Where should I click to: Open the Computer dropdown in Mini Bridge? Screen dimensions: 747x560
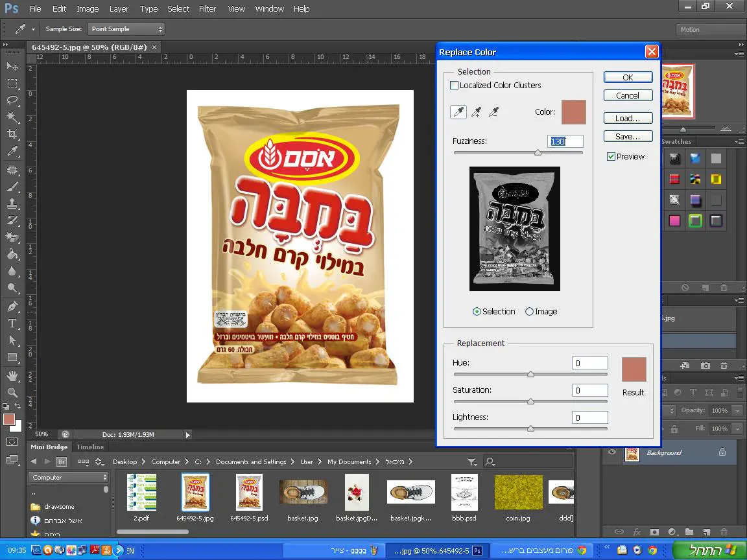[68, 478]
